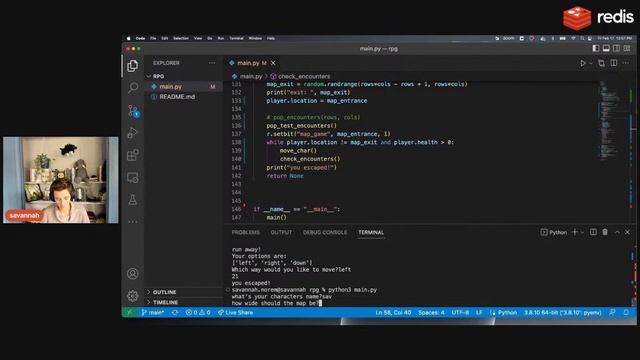The image size is (640, 360).
Task: Open the run button dropdown arrow
Action: [591, 63]
